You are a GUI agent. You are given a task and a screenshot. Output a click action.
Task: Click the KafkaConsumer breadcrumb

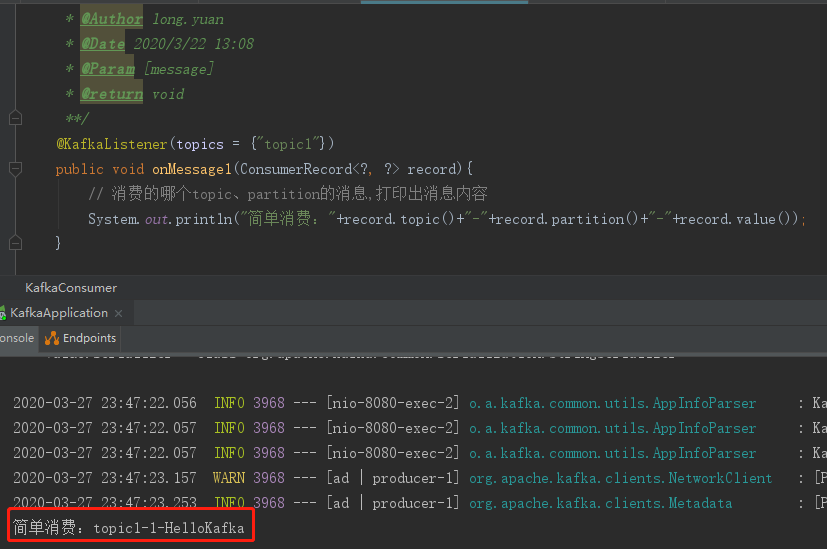coord(71,287)
